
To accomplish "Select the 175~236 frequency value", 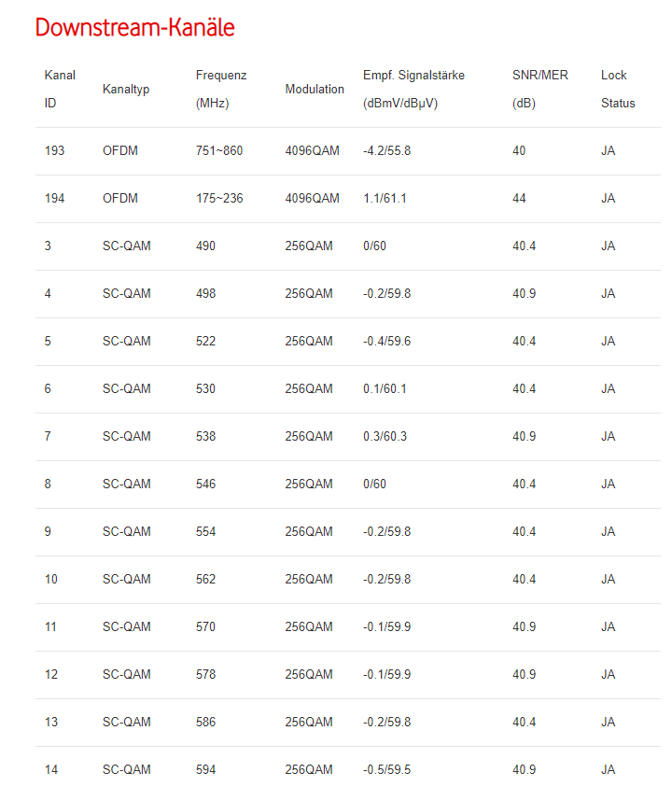I will 219,198.
